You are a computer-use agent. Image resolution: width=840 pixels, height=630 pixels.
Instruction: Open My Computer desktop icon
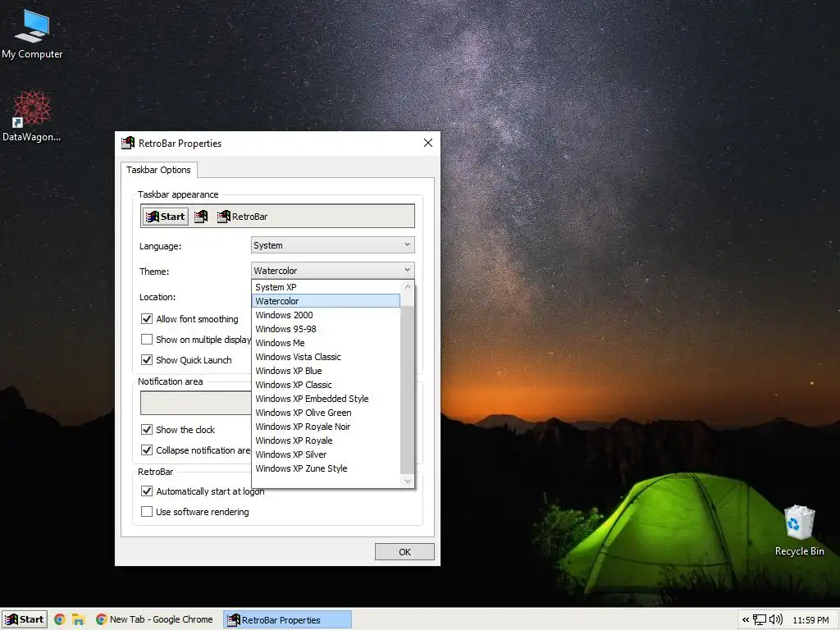click(x=32, y=34)
